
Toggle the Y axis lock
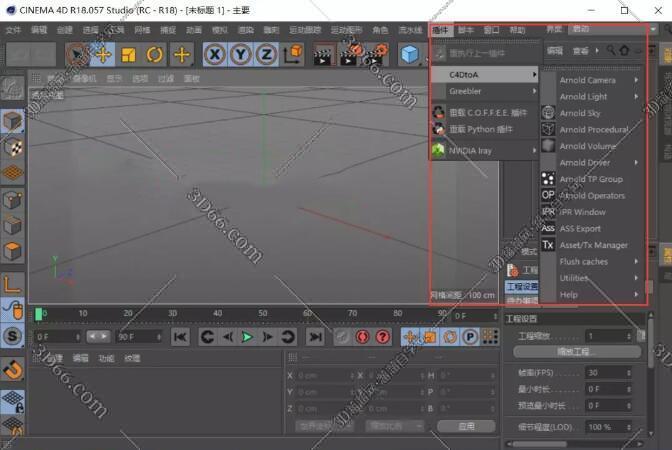pos(240,54)
